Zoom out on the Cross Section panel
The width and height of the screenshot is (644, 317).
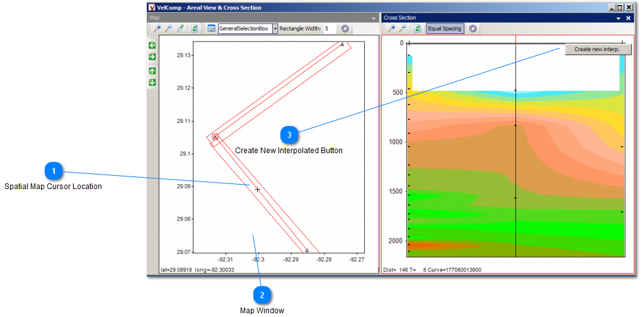pos(403,29)
